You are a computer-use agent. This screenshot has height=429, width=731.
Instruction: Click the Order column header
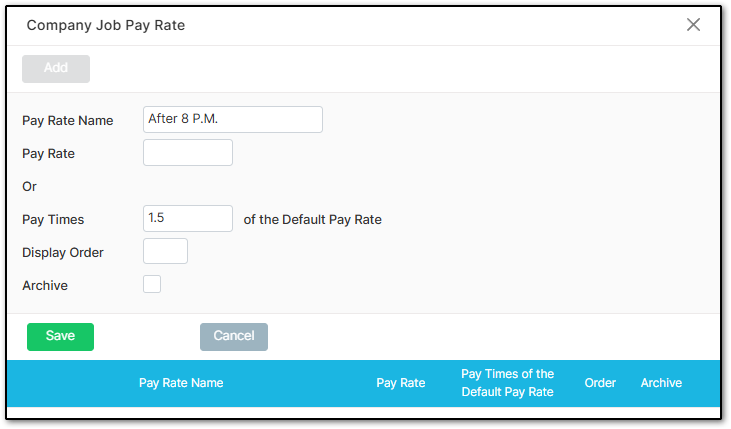pyautogui.click(x=600, y=383)
